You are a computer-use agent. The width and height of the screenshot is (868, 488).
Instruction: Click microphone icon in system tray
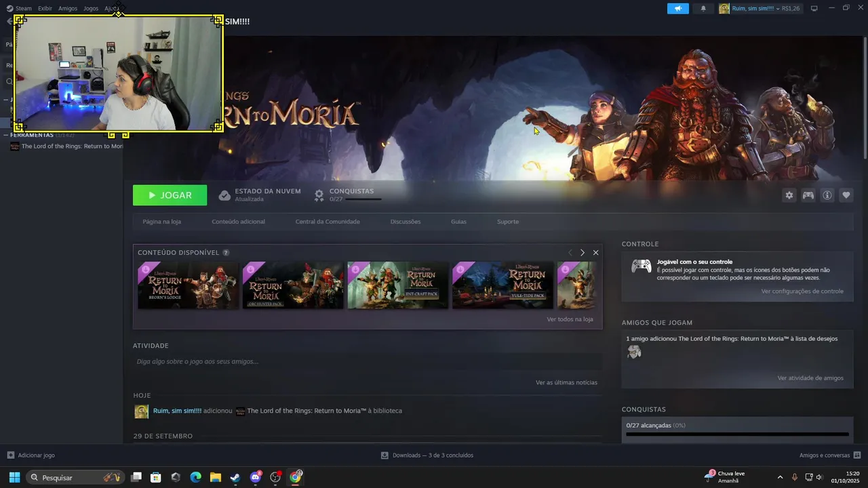click(795, 477)
